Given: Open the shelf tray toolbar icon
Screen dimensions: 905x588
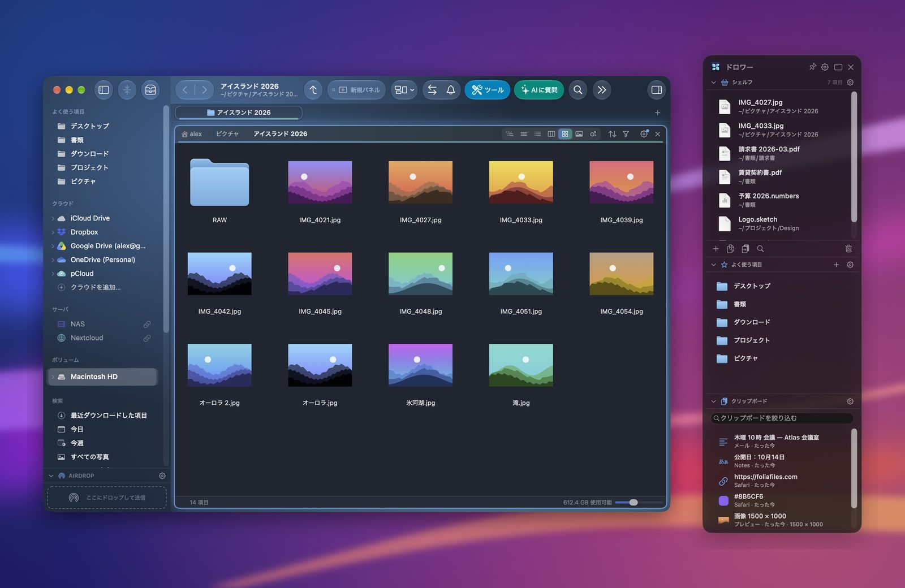Looking at the screenshot, I should pos(150,90).
